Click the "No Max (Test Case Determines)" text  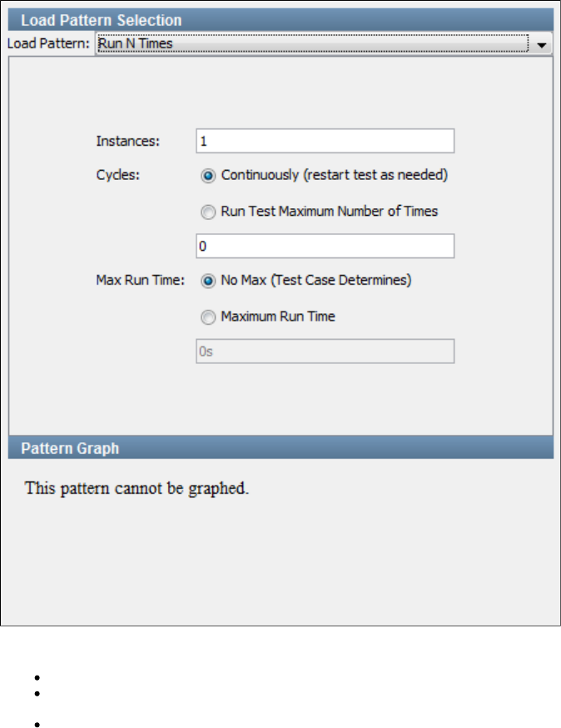coord(316,281)
